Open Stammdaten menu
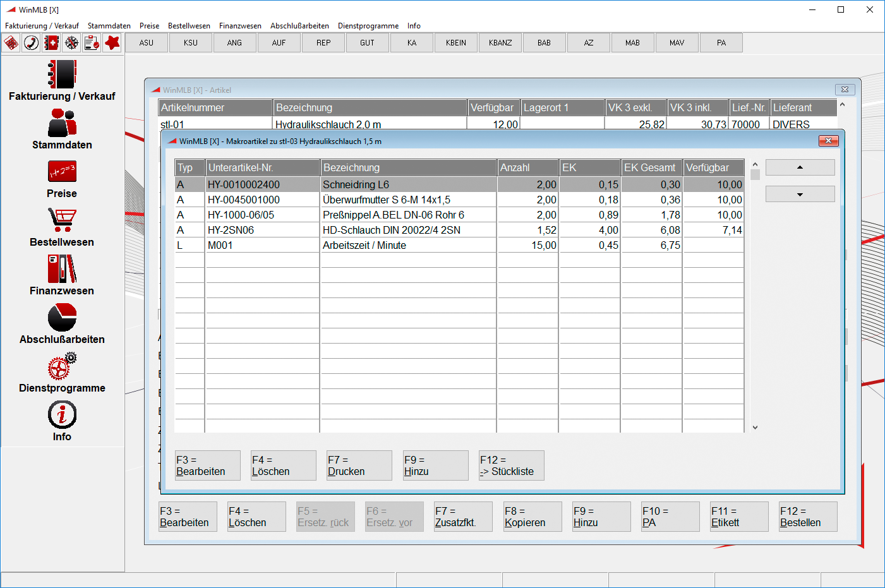The height and width of the screenshot is (588, 885). (109, 26)
